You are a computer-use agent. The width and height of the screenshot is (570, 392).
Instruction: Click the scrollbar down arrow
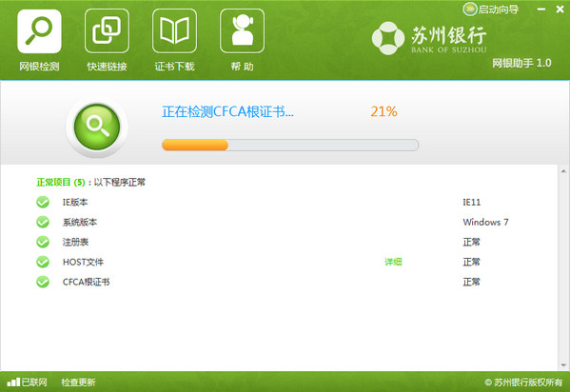click(563, 365)
